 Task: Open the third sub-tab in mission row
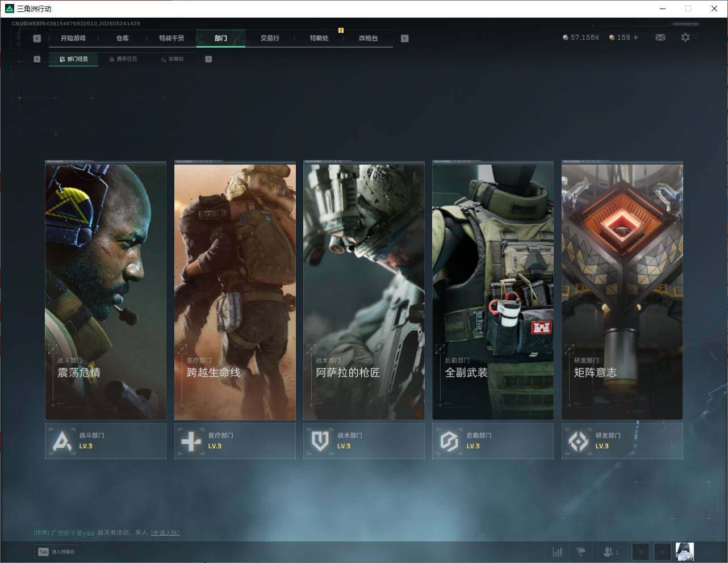172,59
